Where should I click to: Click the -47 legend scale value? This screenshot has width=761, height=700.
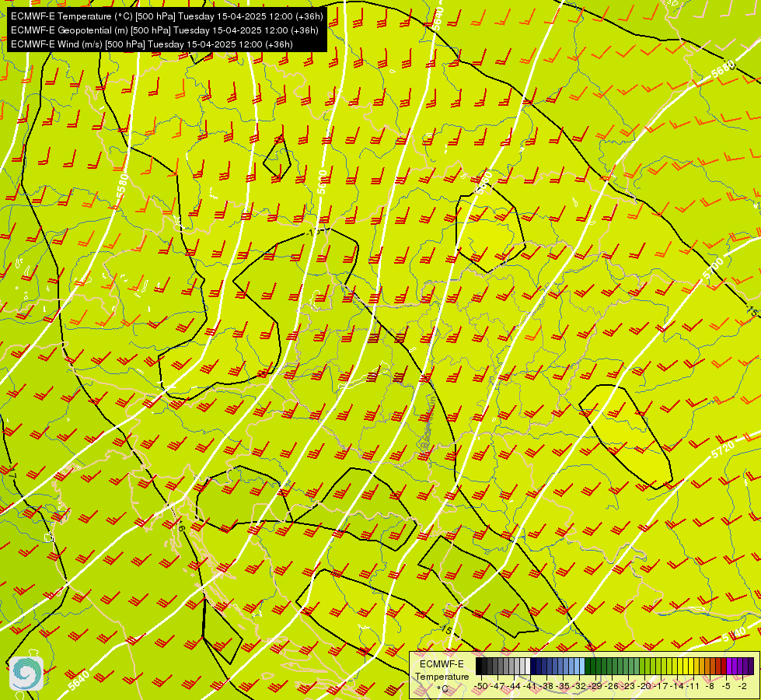pyautogui.click(x=499, y=686)
